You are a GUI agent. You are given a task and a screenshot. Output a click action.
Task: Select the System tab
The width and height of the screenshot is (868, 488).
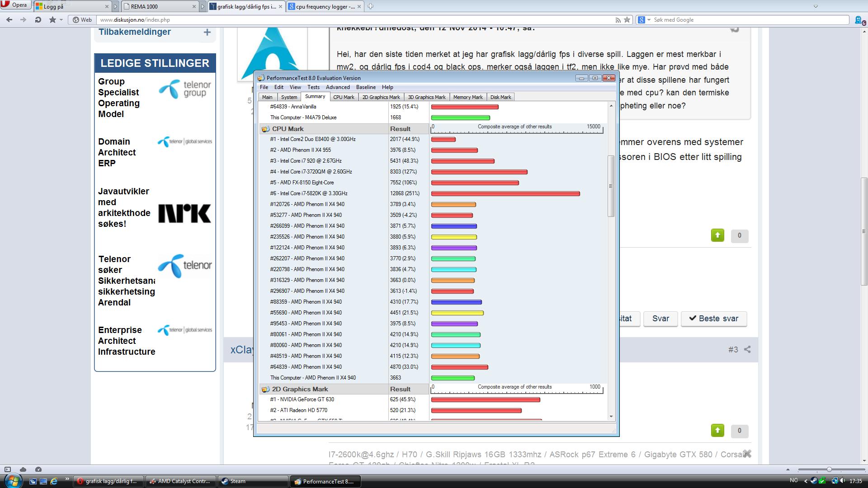click(x=289, y=97)
